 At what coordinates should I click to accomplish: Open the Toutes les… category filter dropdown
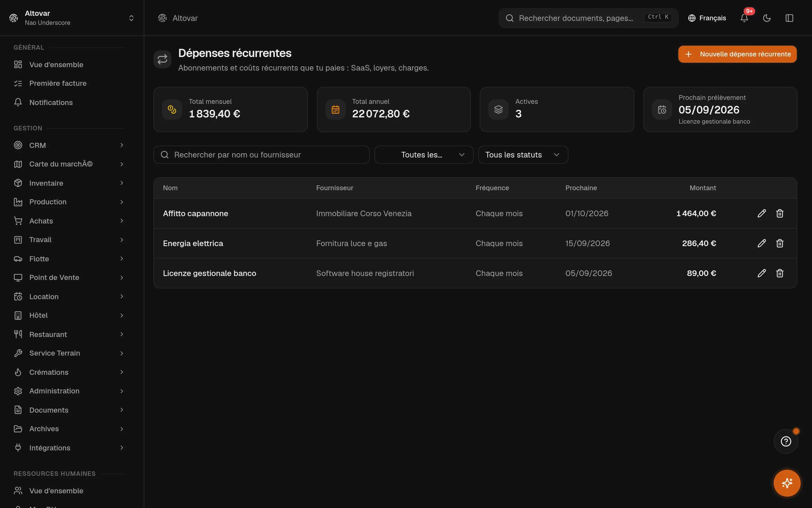pos(424,155)
